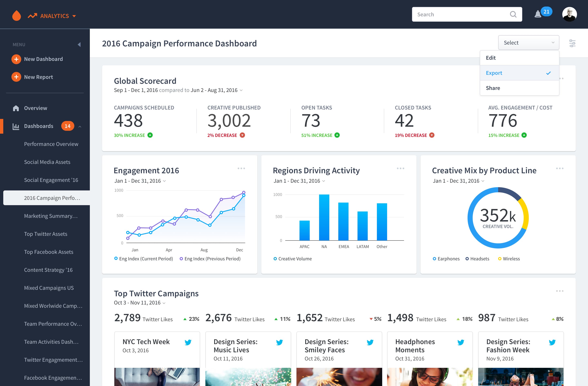Toggle the Wireless legend marker
This screenshot has width=588, height=386.
coord(500,259)
